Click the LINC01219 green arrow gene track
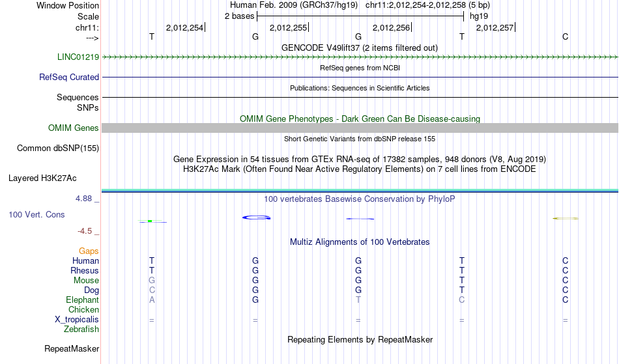619x364 pixels. [x=360, y=57]
